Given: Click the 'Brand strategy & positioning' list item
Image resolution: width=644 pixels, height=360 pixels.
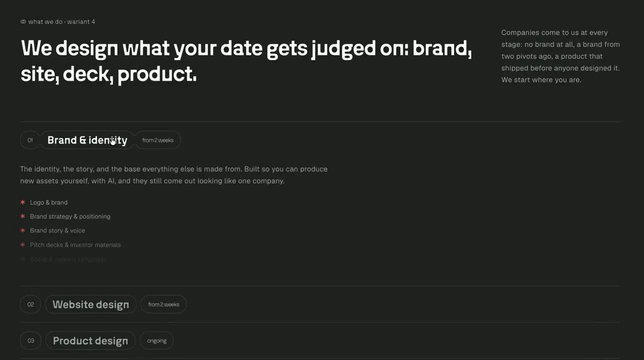Looking at the screenshot, I should [x=70, y=216].
